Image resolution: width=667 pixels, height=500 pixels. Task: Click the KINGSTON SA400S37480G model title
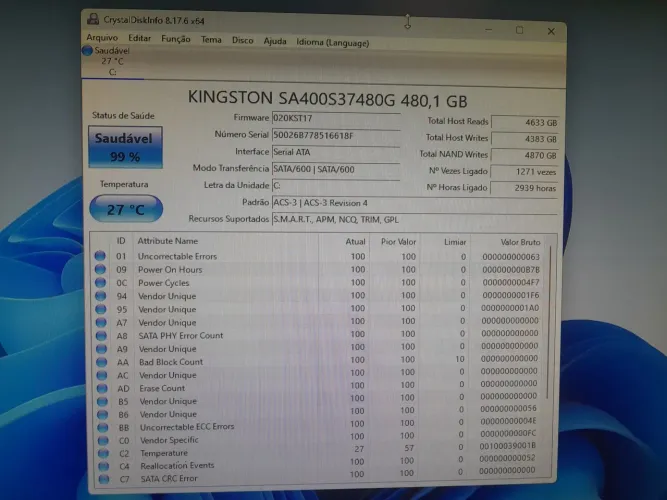pos(328,99)
